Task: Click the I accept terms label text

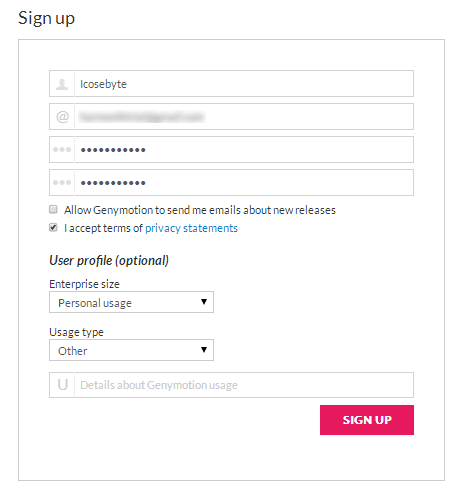Action: coord(103,228)
